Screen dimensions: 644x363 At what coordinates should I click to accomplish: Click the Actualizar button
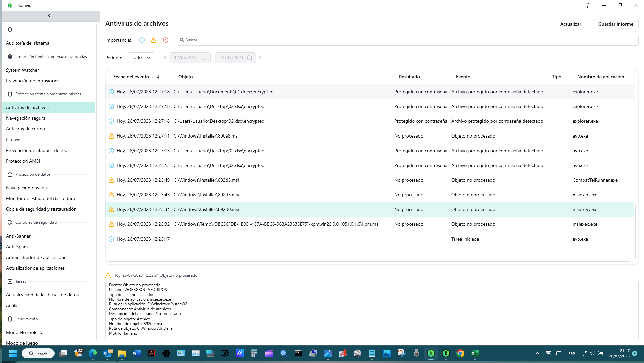571,24
